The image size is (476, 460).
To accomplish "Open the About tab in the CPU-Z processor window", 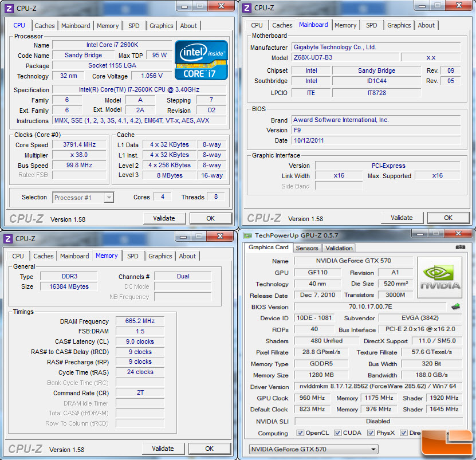I will pos(188,26).
